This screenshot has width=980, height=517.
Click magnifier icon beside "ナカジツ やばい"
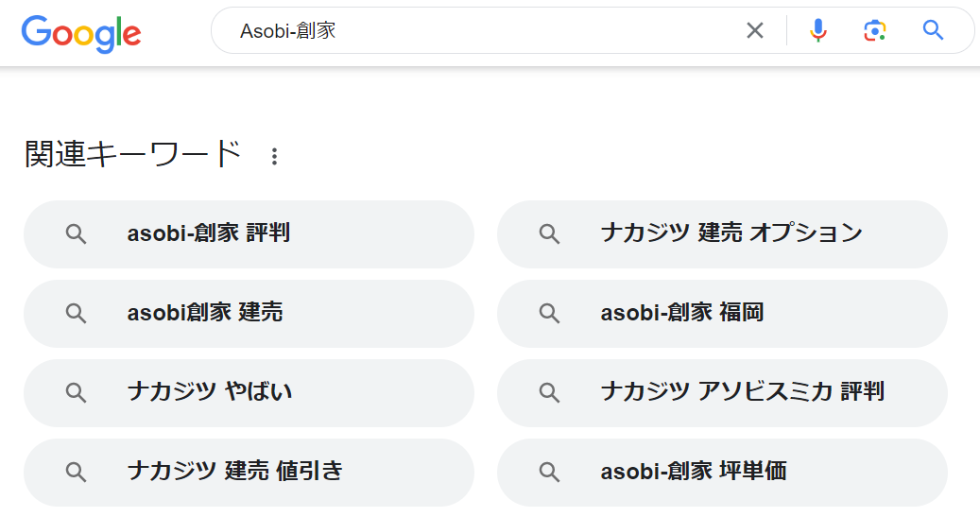click(77, 392)
